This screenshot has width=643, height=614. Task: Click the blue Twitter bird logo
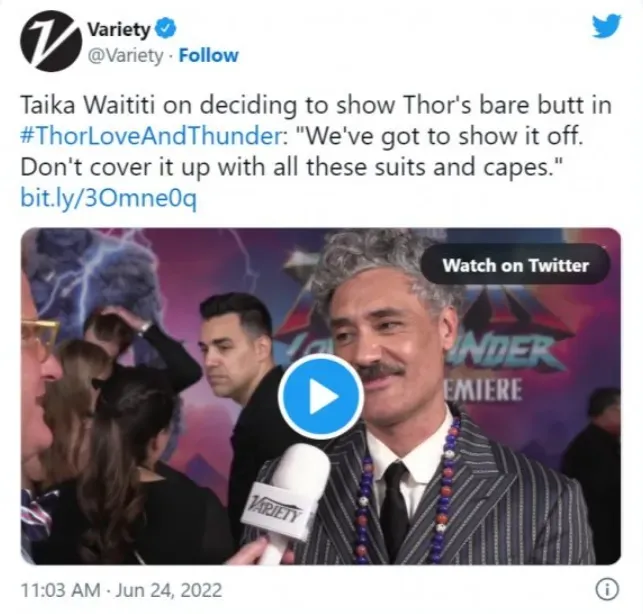[607, 26]
